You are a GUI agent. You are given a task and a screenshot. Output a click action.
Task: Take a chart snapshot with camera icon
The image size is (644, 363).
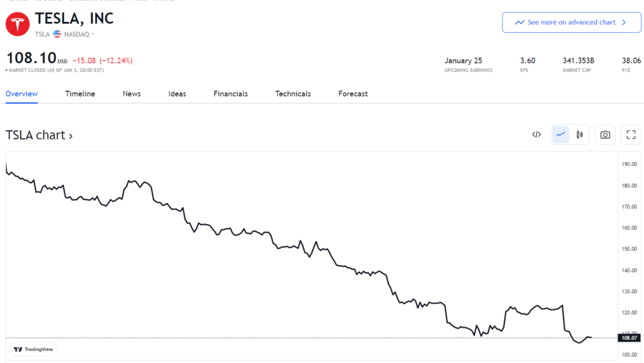point(605,135)
